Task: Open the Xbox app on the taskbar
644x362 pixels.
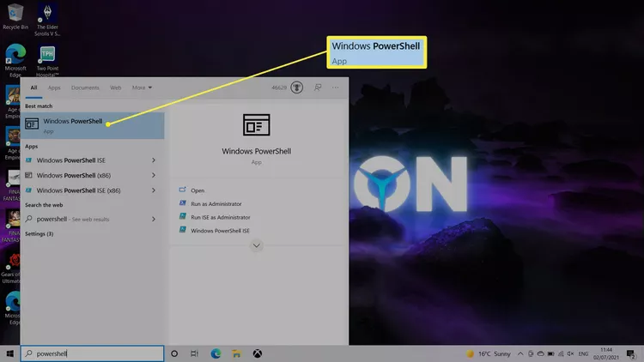Action: pos(257,353)
